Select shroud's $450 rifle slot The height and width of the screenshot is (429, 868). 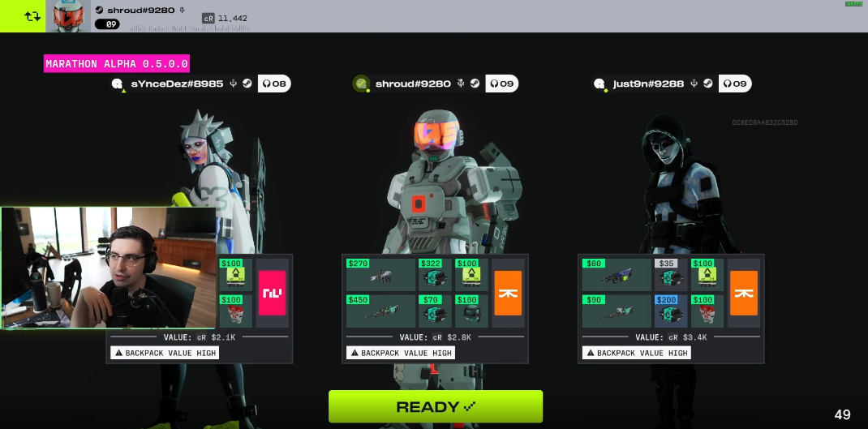(x=380, y=311)
